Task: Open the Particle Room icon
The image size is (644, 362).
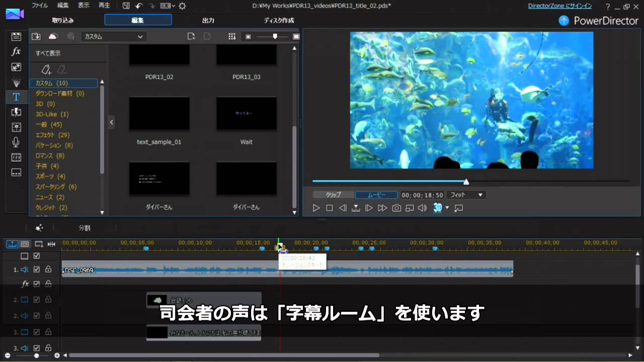Action: [x=16, y=82]
